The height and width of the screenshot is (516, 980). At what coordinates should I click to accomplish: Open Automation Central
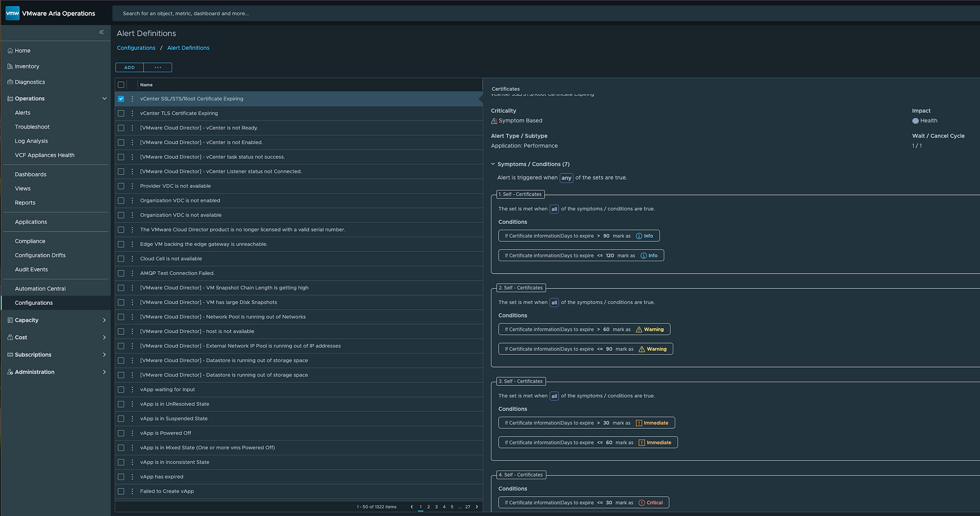coord(40,289)
